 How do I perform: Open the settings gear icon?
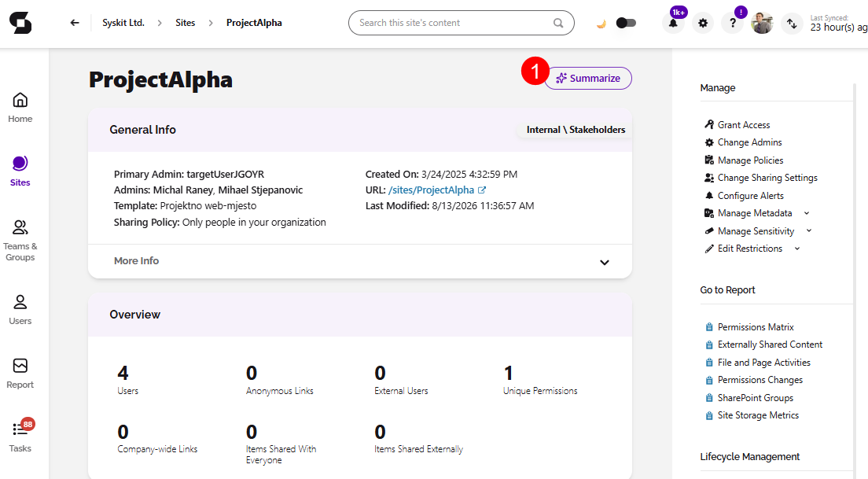tap(703, 24)
